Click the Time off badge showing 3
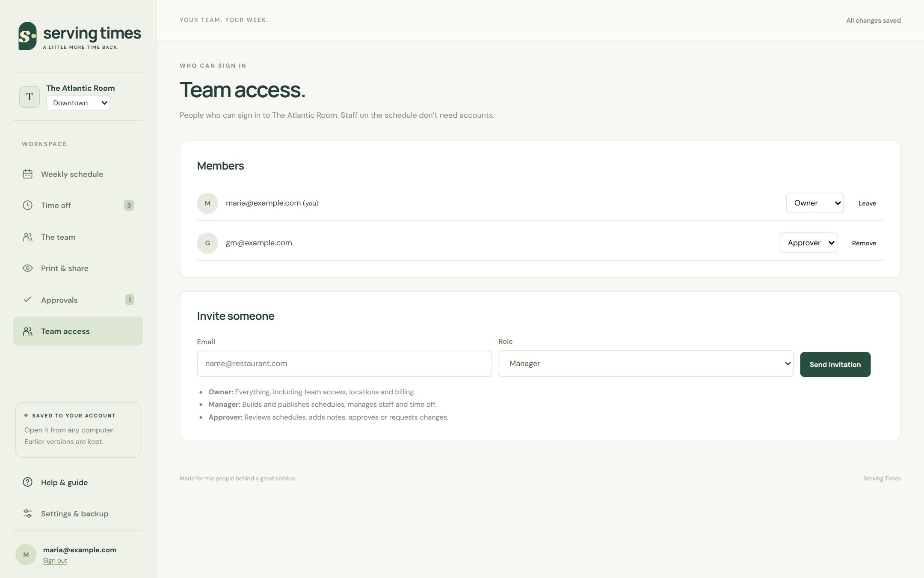This screenshot has height=578, width=924. click(x=129, y=205)
